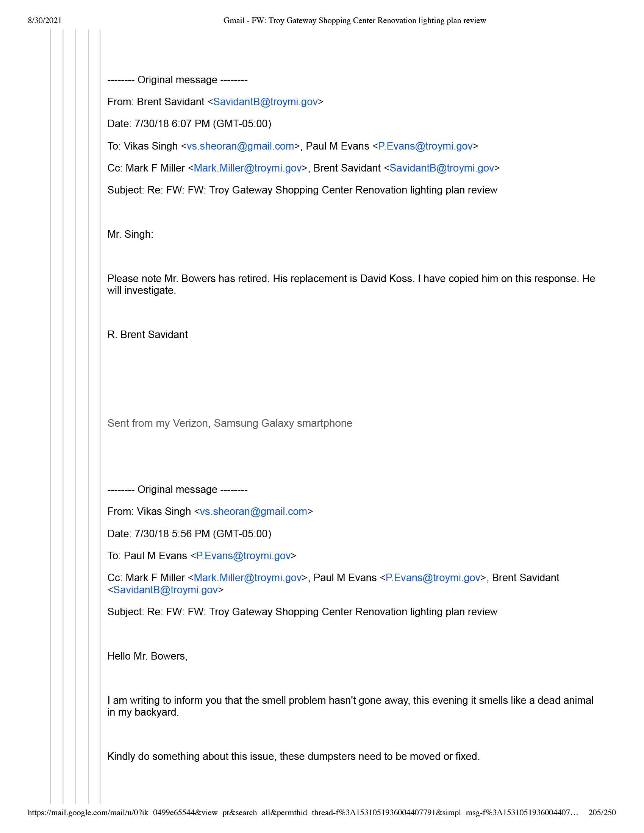Open vs.sheoran@gmail.com link in the 6:07 PM To line
This screenshot has height=833, width=644.
[x=240, y=146]
